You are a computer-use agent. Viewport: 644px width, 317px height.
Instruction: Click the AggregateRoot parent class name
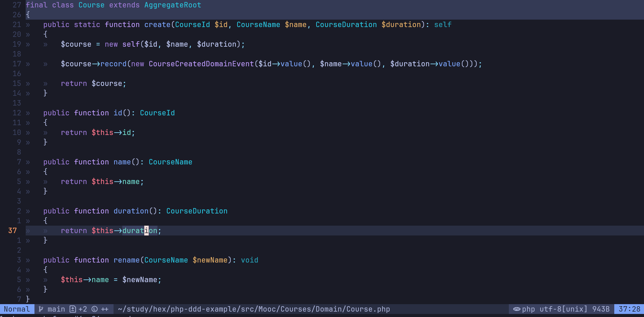173,5
